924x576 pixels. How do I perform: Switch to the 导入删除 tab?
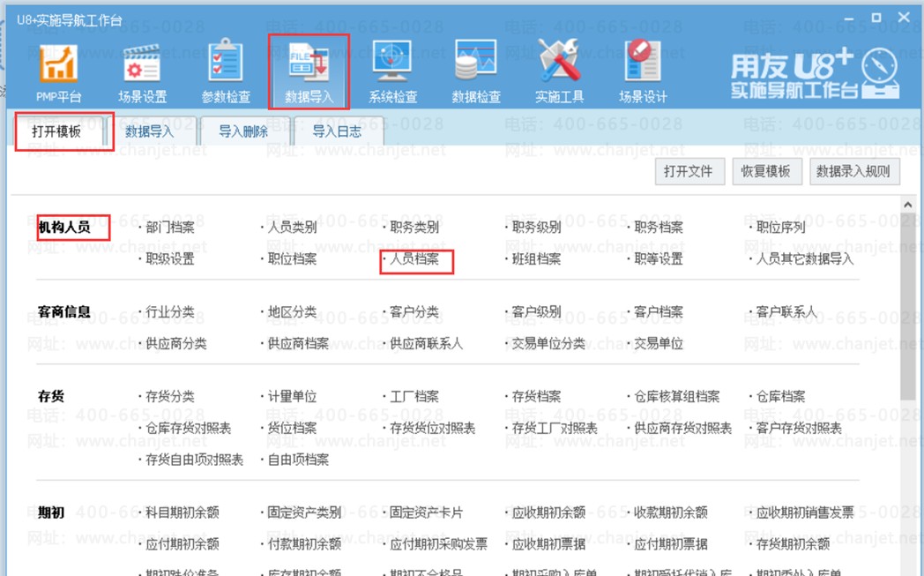coord(243,132)
